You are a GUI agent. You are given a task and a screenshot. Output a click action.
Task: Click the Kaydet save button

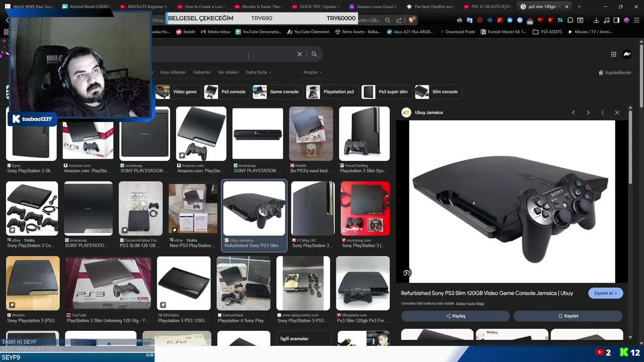[568, 316]
